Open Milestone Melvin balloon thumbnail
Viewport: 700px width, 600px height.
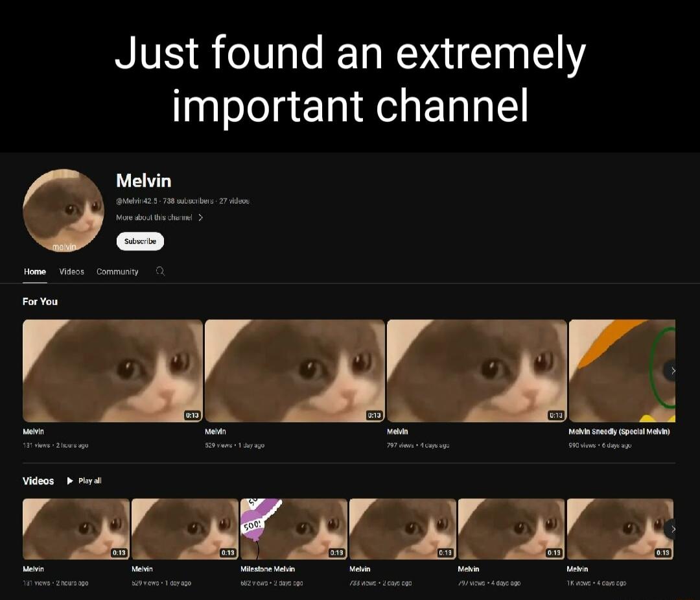(x=294, y=529)
